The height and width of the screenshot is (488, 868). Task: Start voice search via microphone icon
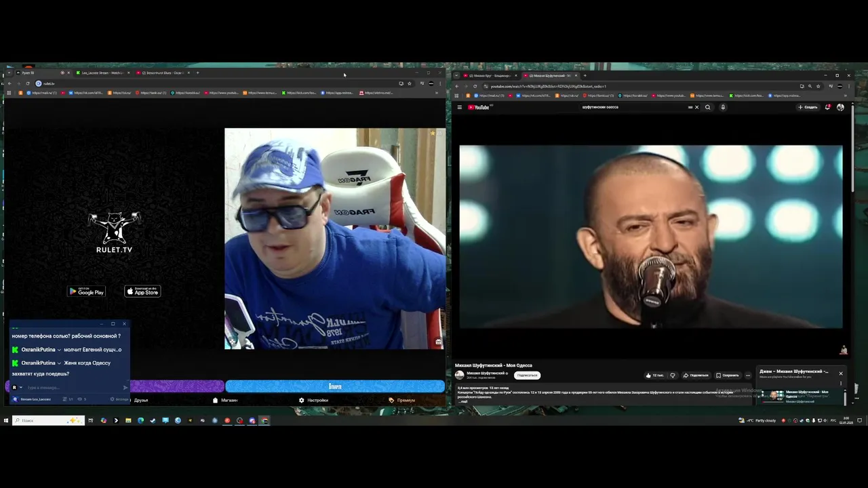tap(723, 107)
